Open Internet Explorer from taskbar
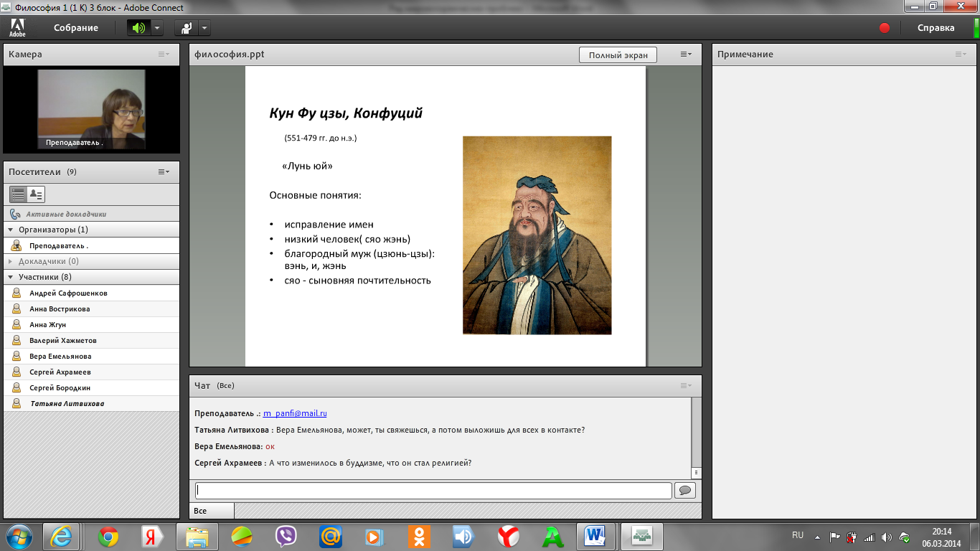The height and width of the screenshot is (551, 980). pos(61,536)
